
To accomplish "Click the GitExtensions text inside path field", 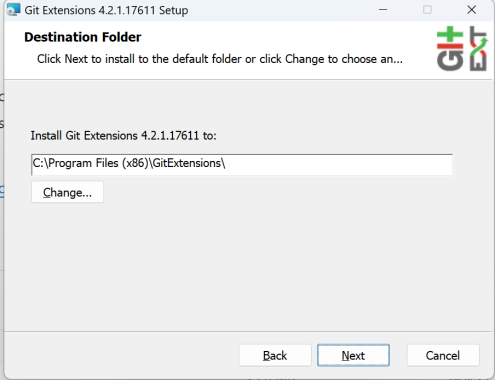I will [x=187, y=163].
